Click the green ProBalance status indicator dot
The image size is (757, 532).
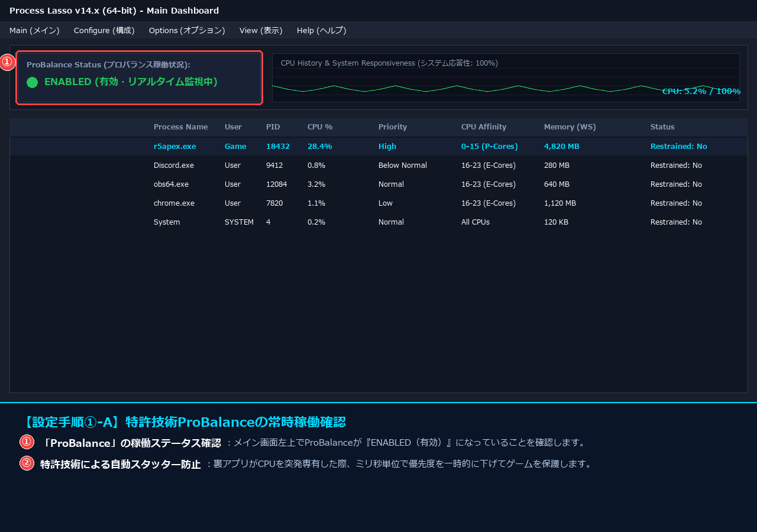click(x=32, y=83)
